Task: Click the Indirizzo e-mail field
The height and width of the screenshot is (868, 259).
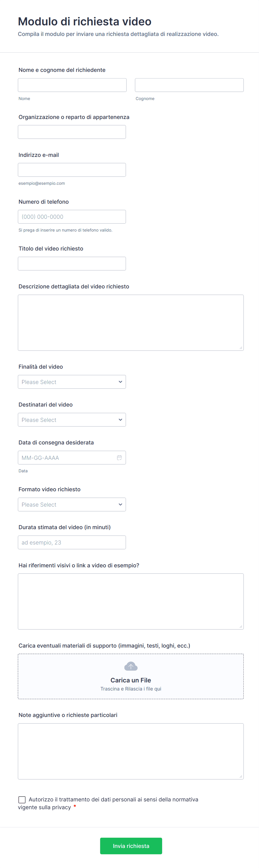Action: (x=72, y=170)
